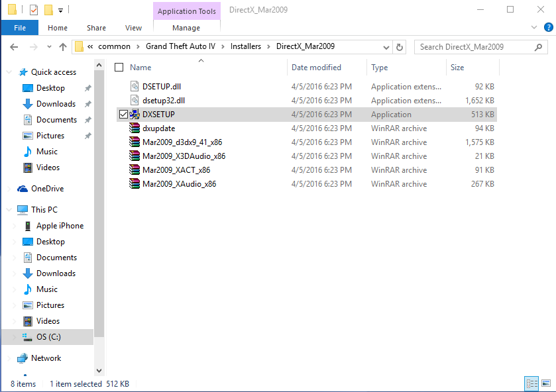The image size is (556, 392).
Task: Click 'common' in the address breadcrumb
Action: pos(114,46)
